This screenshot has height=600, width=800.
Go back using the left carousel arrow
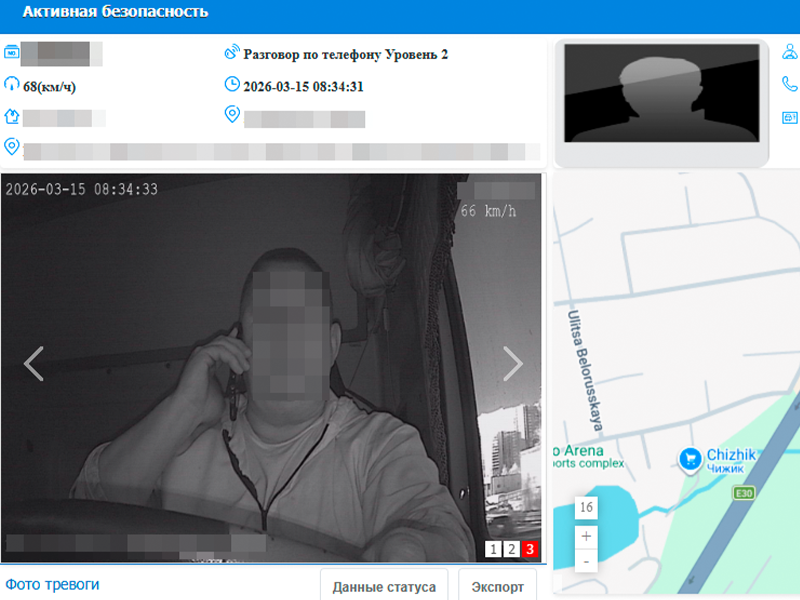point(33,363)
